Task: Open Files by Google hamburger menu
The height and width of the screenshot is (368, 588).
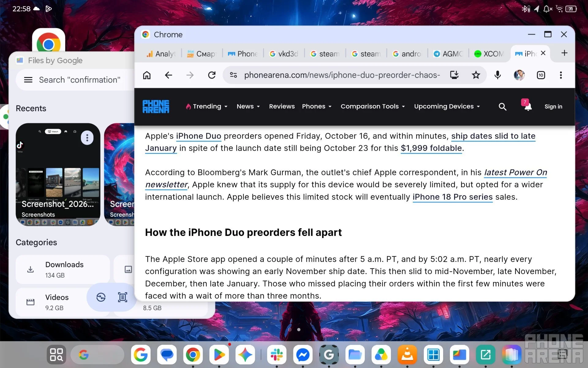Action: 28,80
